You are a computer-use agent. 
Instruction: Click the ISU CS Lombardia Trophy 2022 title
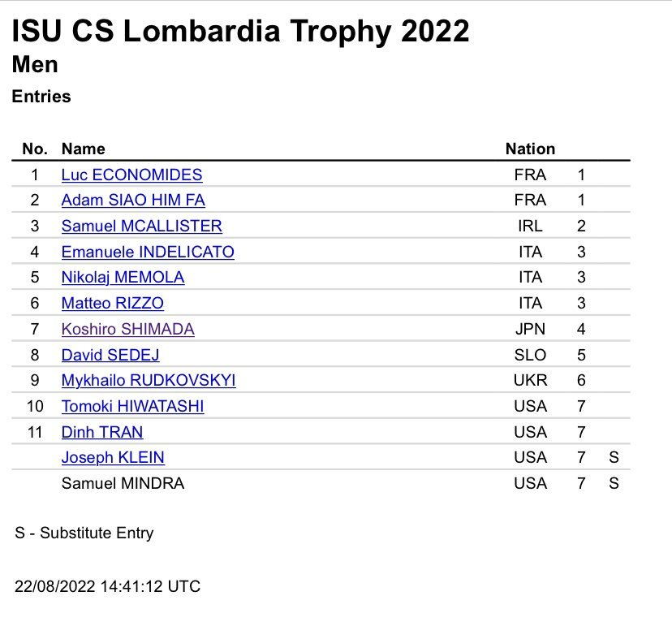[x=240, y=31]
